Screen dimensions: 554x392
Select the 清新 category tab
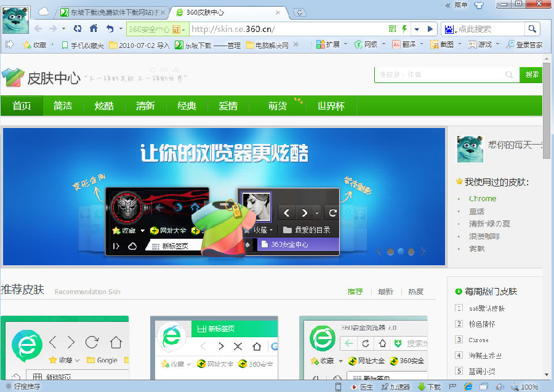(x=145, y=106)
